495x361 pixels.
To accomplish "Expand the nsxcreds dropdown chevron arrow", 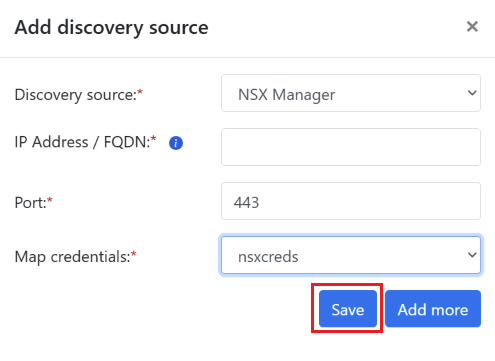I will [472, 255].
